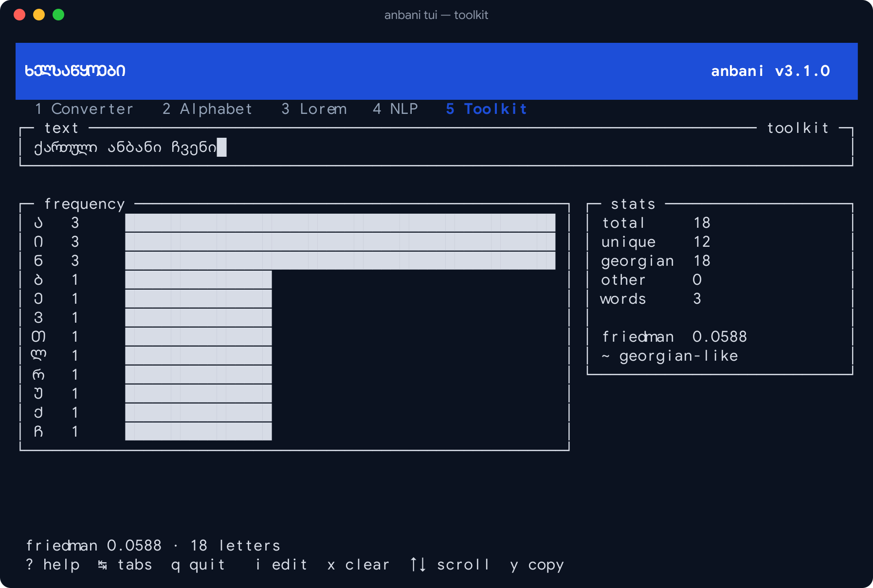Screen dimensions: 873x588
Task: Select the NLP tab
Action: [395, 109]
